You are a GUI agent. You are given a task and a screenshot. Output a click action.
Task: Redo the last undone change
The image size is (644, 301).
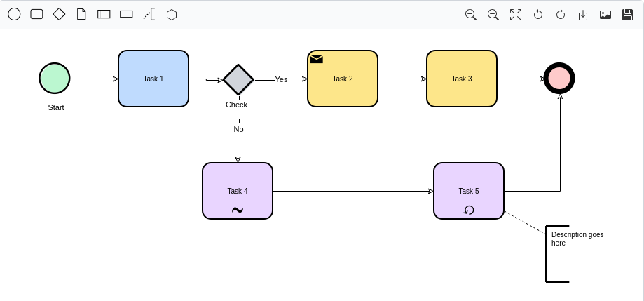click(x=561, y=15)
